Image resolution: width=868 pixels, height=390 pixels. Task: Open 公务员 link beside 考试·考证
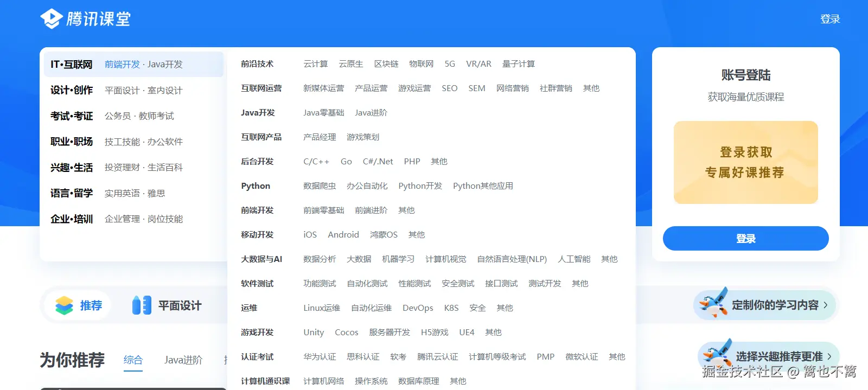click(x=118, y=116)
